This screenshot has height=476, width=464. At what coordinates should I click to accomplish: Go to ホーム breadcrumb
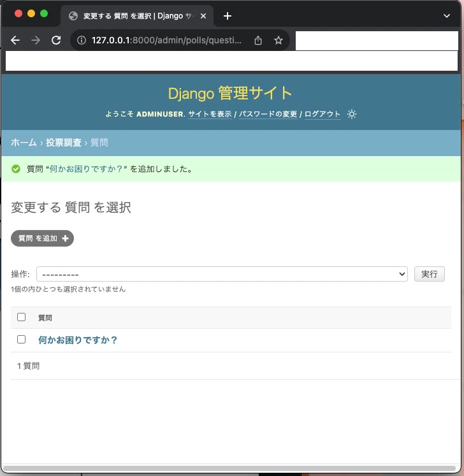point(24,143)
